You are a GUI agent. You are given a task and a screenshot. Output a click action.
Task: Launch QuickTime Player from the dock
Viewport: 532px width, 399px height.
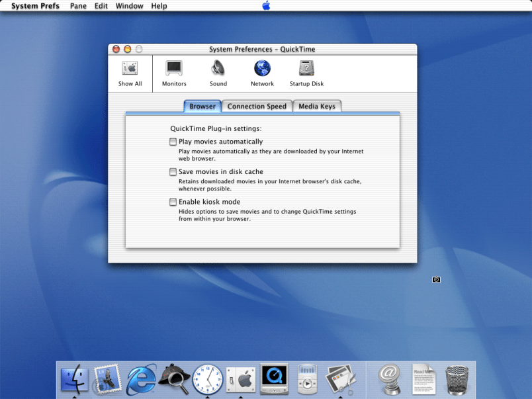pos(273,379)
